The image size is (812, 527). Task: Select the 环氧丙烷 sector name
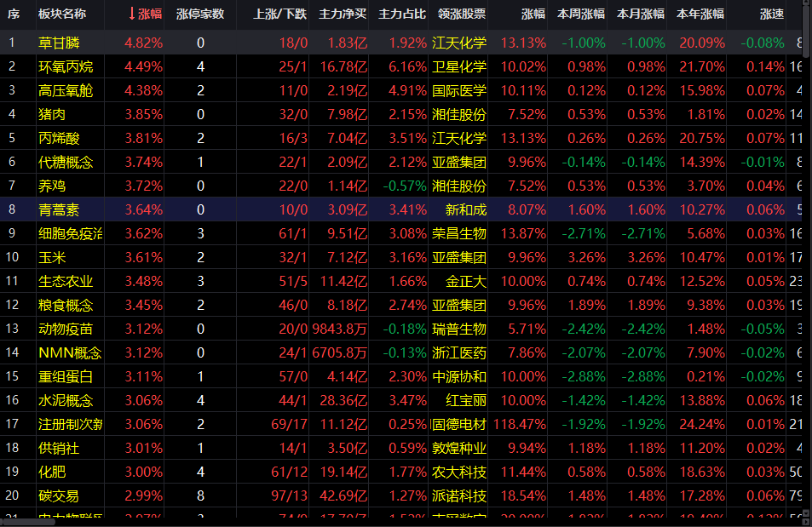point(66,66)
